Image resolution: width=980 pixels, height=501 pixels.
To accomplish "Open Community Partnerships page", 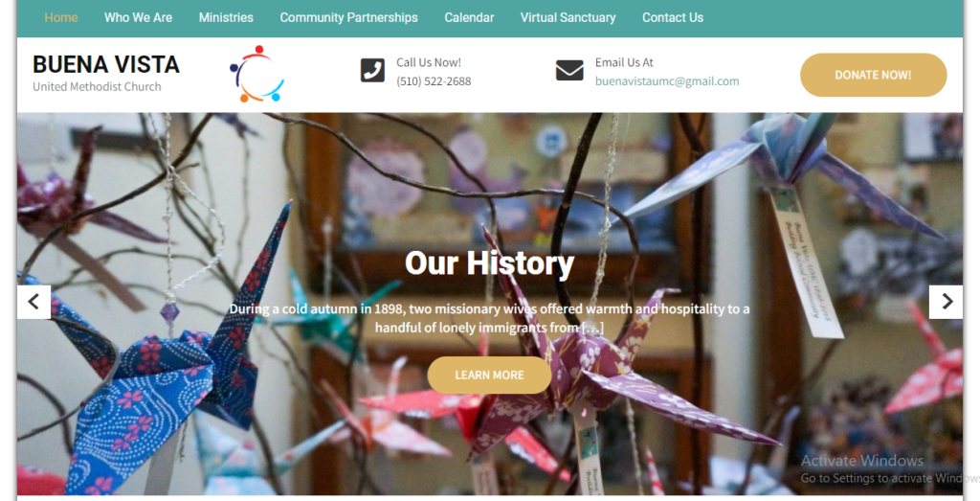I will (x=348, y=18).
